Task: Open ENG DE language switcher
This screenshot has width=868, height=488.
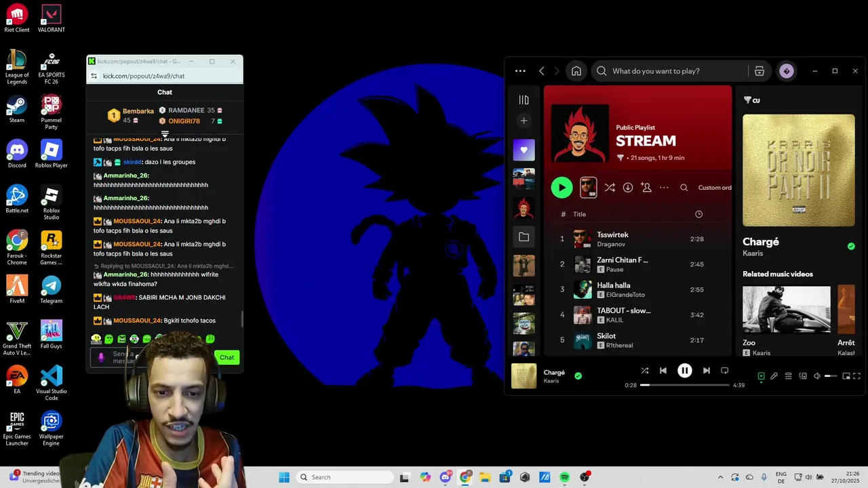Action: pyautogui.click(x=781, y=477)
